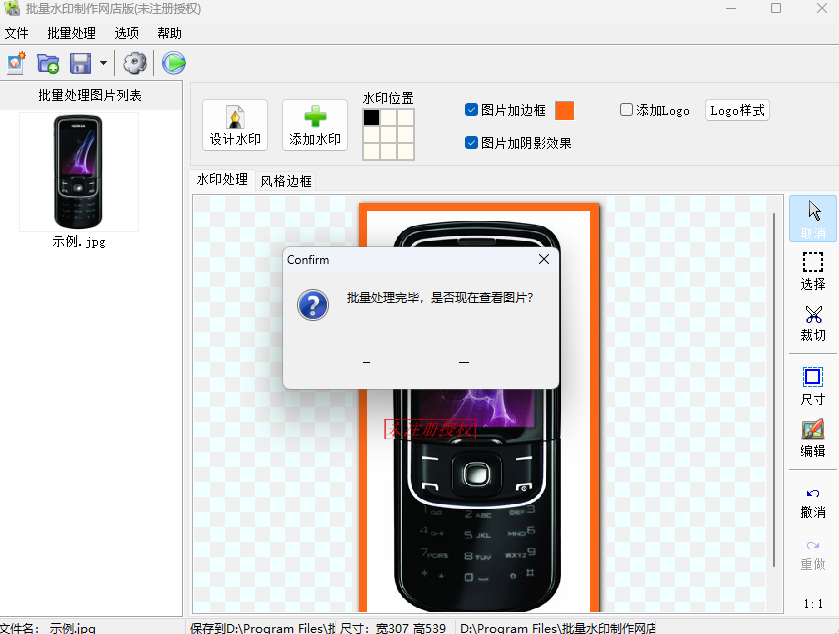Click the preview vertical scrollbar

(774, 389)
